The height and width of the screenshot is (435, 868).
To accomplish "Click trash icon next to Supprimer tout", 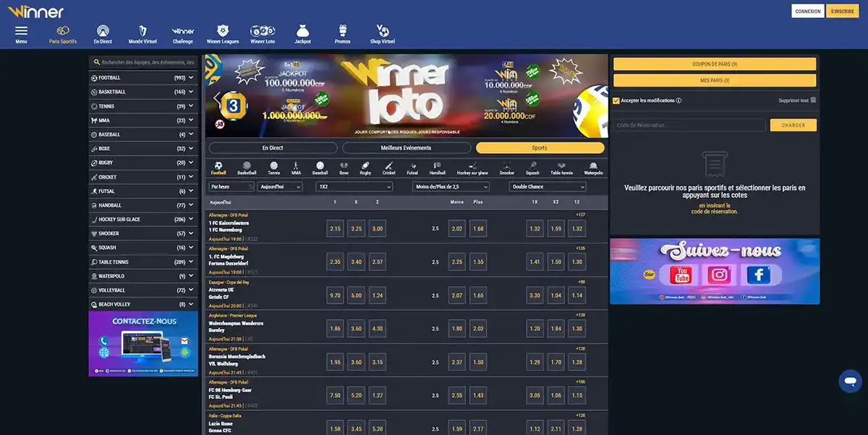I will 813,100.
